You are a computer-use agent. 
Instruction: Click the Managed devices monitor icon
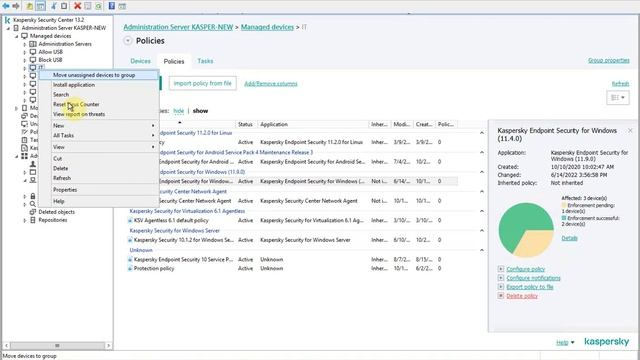[x=24, y=36]
